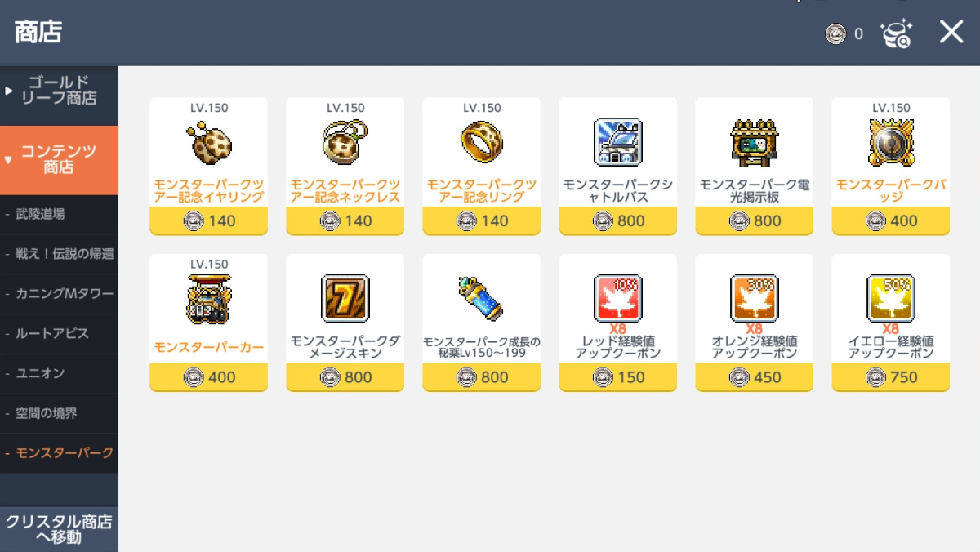Select the モンスターパークツアー記念リング ring icon
This screenshot has height=552, width=980.
click(481, 142)
